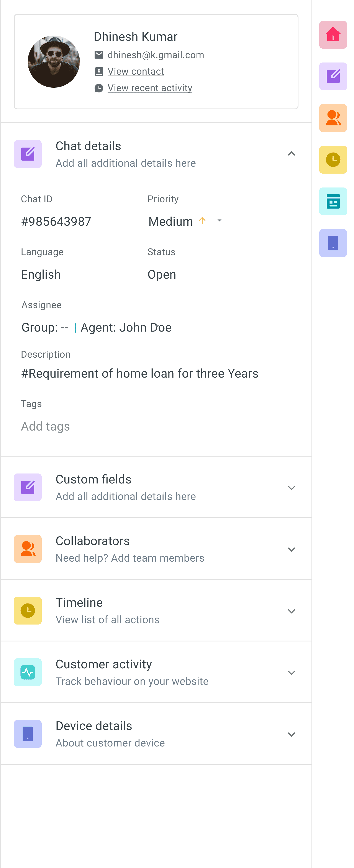Click the Timeline title

click(x=79, y=602)
